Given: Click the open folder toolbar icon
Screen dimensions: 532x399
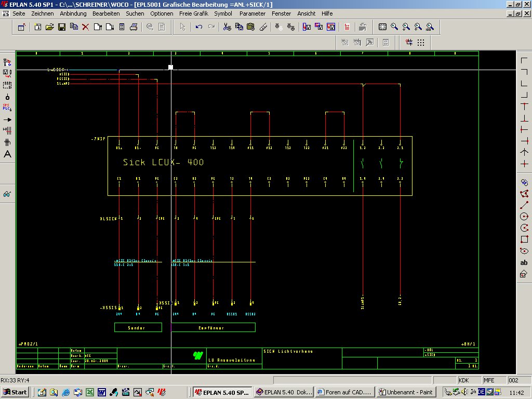Looking at the screenshot, I should click(49, 27).
